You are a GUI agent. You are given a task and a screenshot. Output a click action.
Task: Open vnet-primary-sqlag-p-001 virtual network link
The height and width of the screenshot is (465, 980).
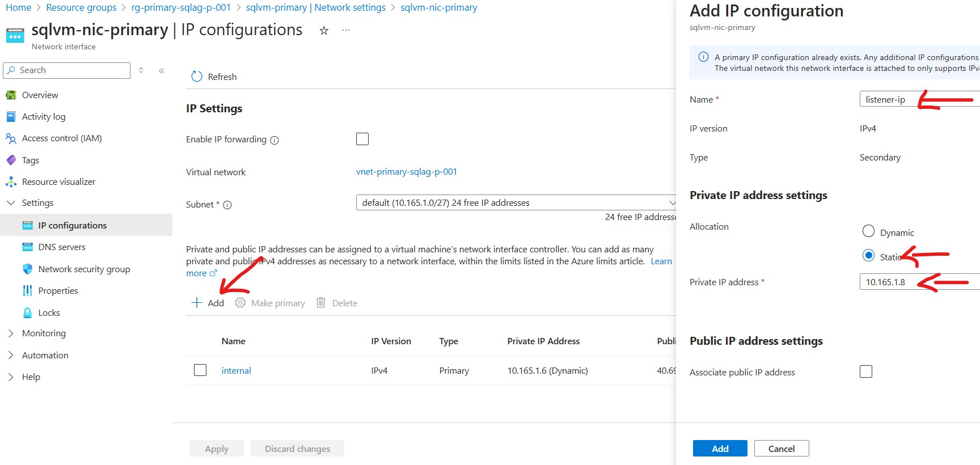(407, 172)
